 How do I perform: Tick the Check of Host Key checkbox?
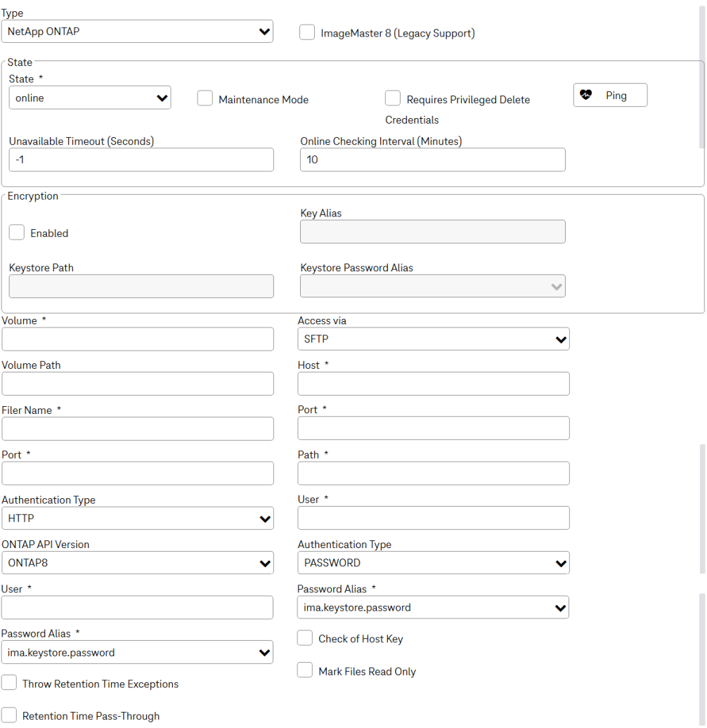tap(305, 638)
